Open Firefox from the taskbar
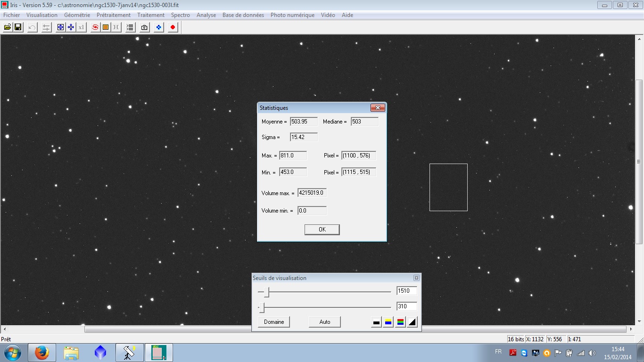 coord(42,353)
